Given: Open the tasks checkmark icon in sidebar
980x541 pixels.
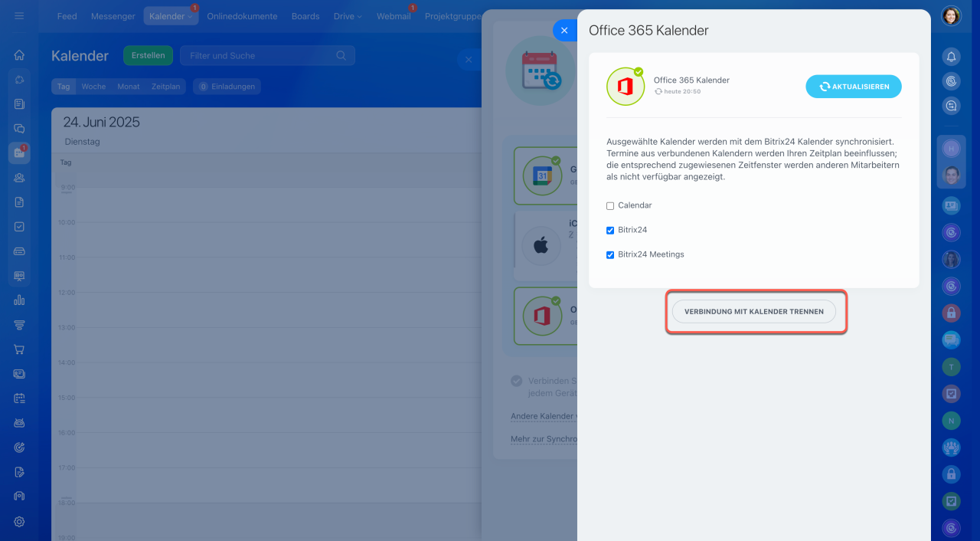Looking at the screenshot, I should click(x=19, y=227).
